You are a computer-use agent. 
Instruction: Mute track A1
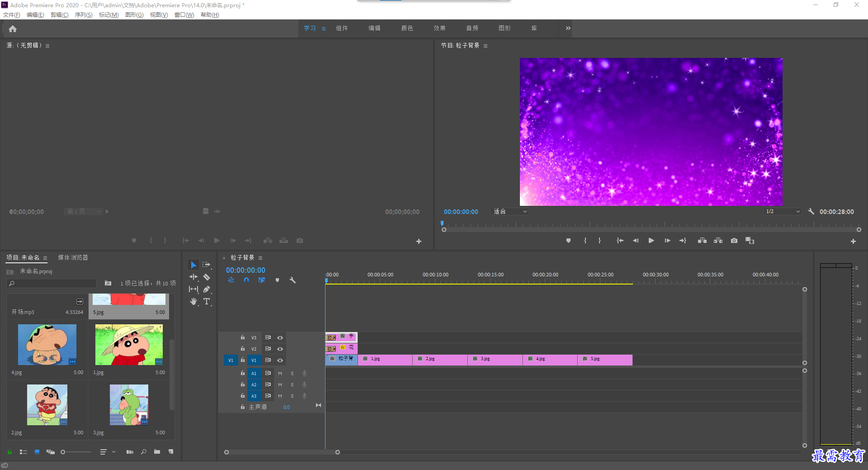click(280, 373)
